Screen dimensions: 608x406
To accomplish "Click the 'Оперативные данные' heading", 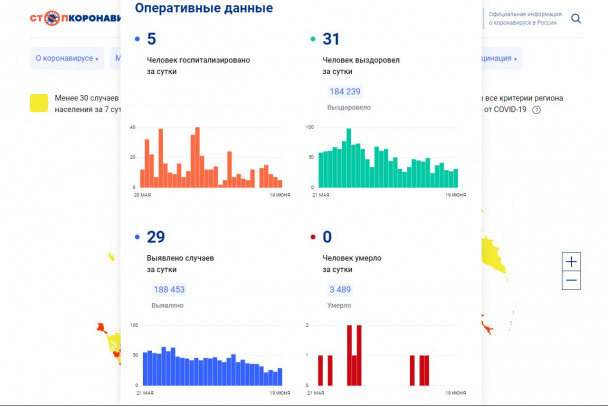I will click(203, 9).
